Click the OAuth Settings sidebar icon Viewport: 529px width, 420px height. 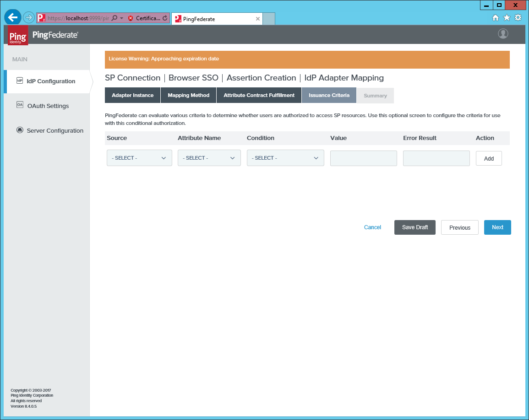pyautogui.click(x=20, y=105)
